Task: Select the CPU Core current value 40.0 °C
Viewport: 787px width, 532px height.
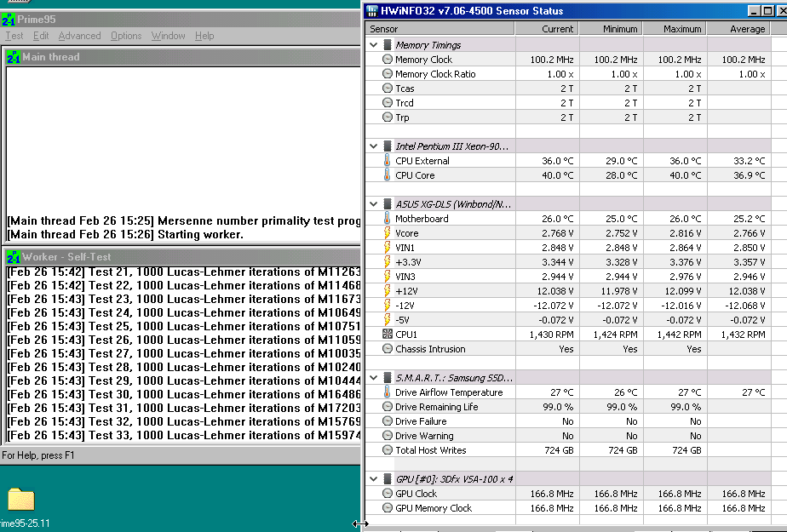Action: pyautogui.click(x=557, y=175)
